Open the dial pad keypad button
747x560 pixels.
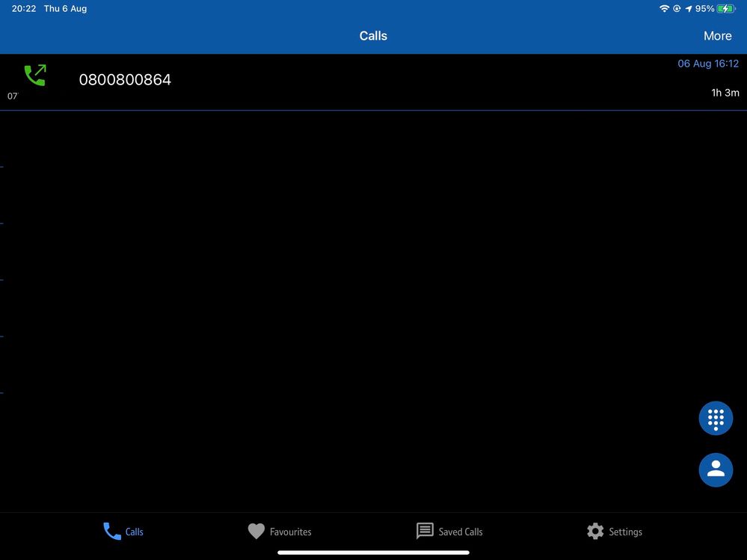click(715, 418)
